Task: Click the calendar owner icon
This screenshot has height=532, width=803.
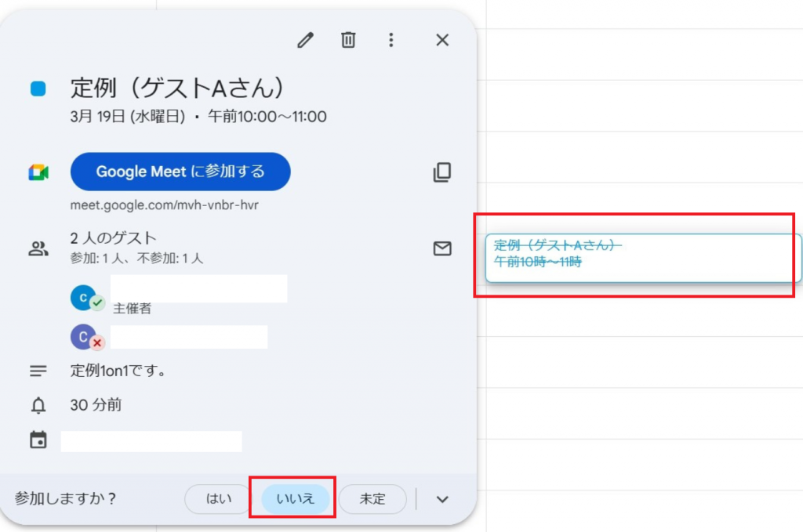Action: click(x=38, y=440)
